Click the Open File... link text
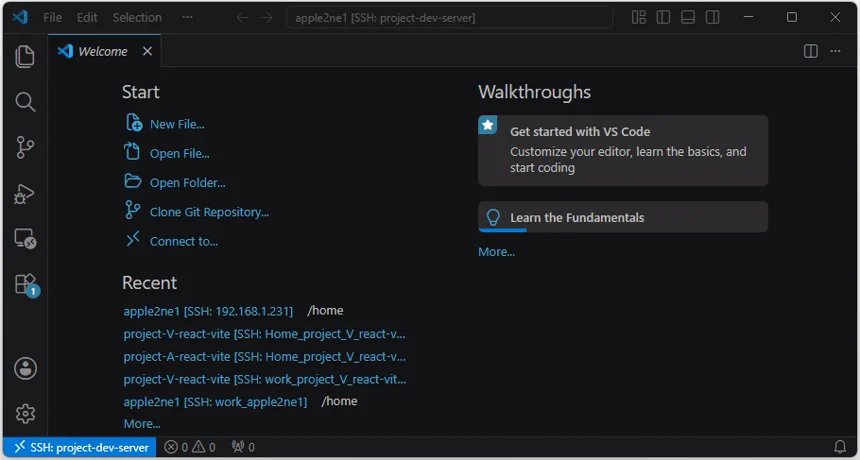The image size is (860, 460). (x=179, y=154)
